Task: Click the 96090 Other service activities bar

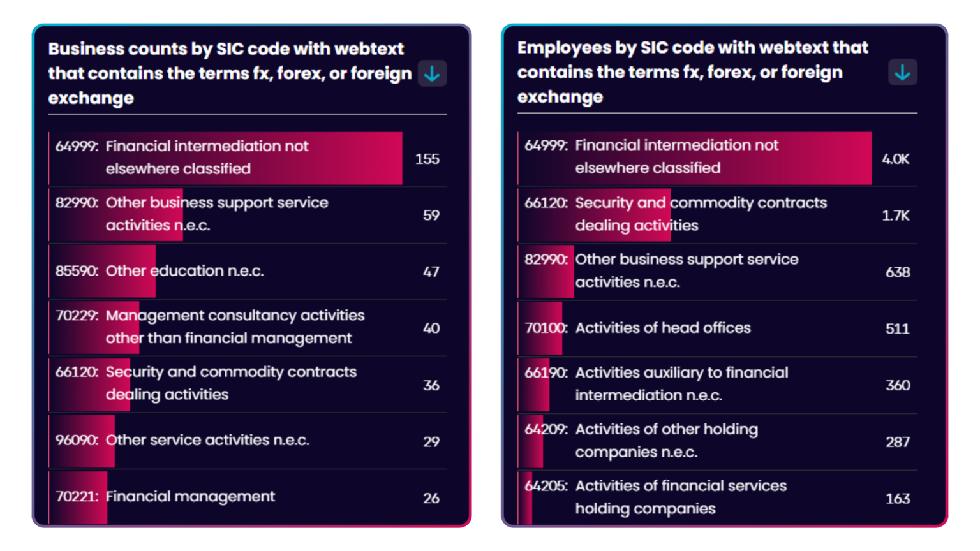Action: point(248,441)
